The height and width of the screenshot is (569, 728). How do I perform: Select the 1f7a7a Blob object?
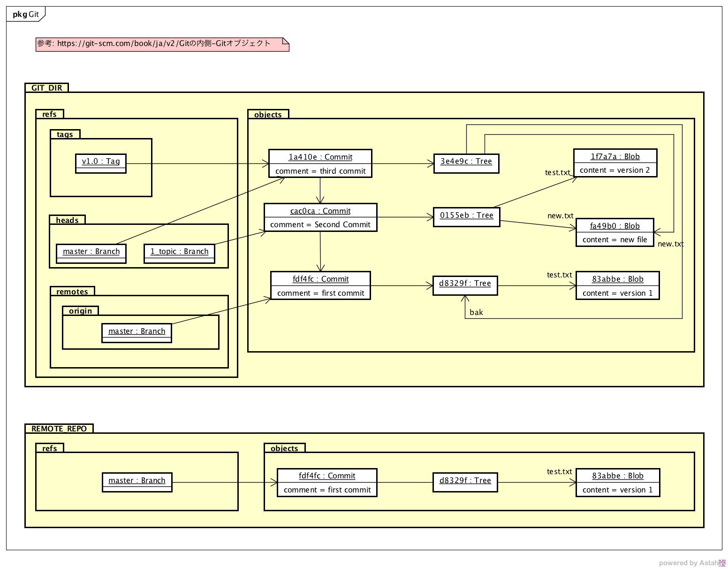(x=615, y=163)
